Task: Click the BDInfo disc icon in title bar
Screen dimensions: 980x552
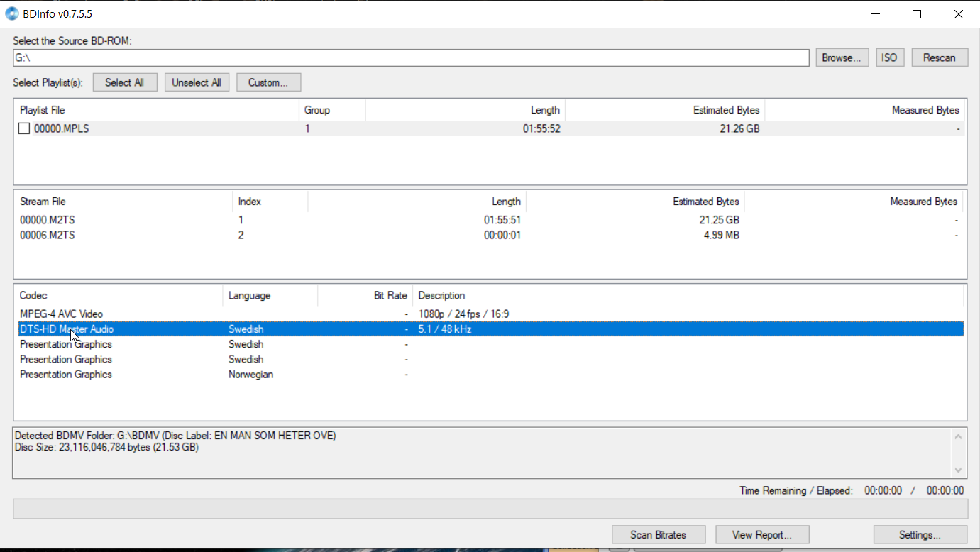Action: (12, 13)
